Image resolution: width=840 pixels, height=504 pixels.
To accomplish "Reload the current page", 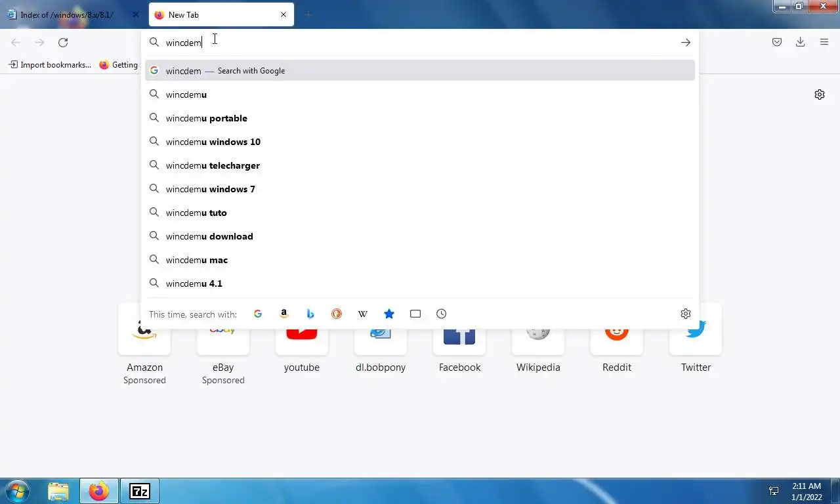I will coord(63,42).
